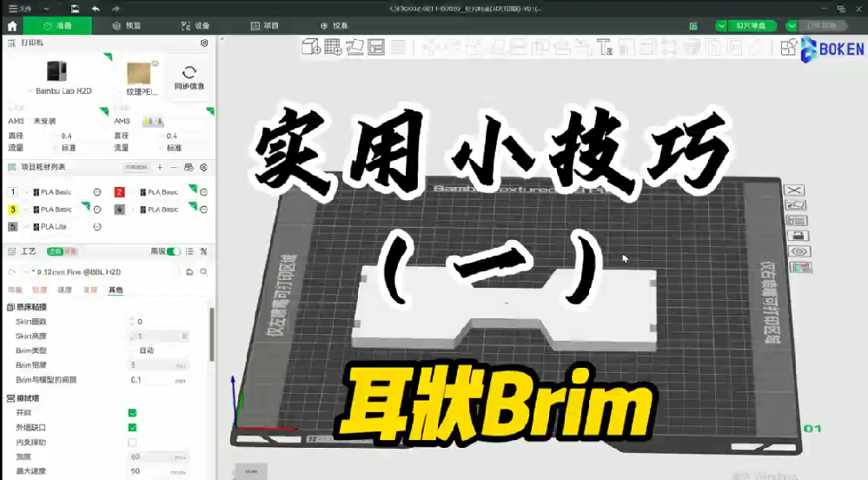The image size is (868, 480).
Task: Click the red filament 2 color swatch
Action: (x=120, y=192)
